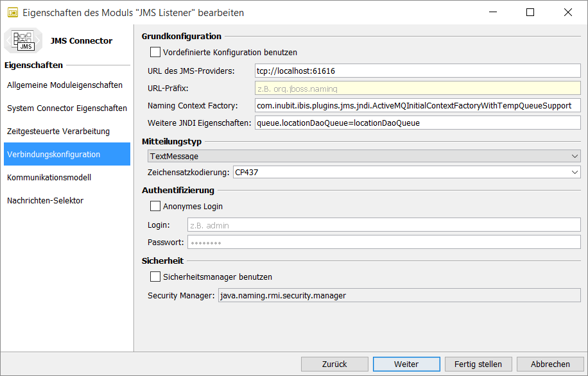
Task: Click the JMS Connector module icon
Action: pos(23,40)
